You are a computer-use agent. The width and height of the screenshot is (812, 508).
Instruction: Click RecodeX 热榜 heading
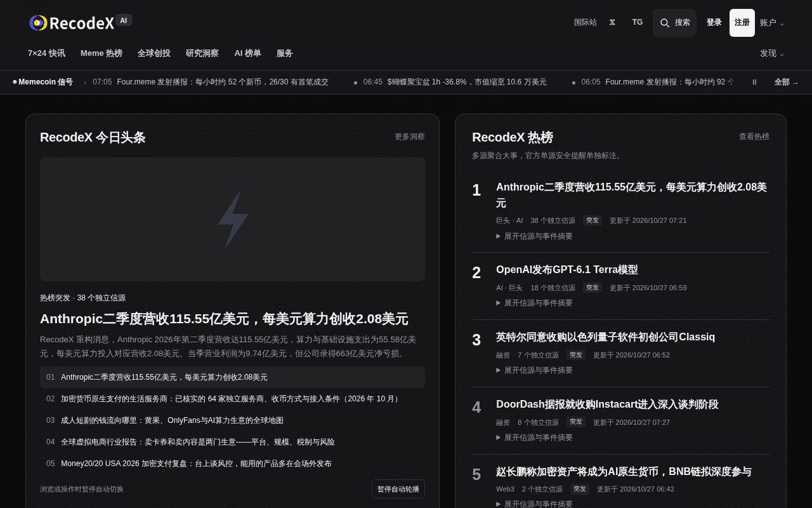click(513, 137)
